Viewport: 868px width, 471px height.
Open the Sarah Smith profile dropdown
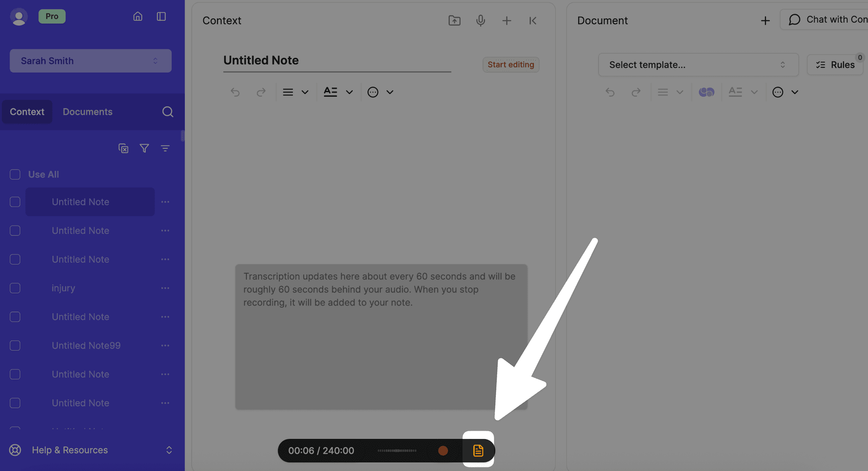coord(90,61)
